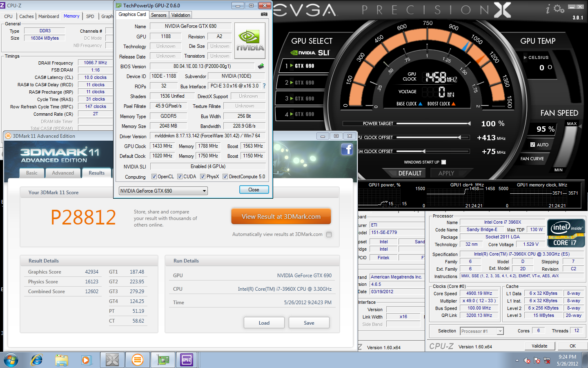Image resolution: width=588 pixels, height=368 pixels.
Task: Open the Basic tab in 3DMark 11
Action: 32,173
